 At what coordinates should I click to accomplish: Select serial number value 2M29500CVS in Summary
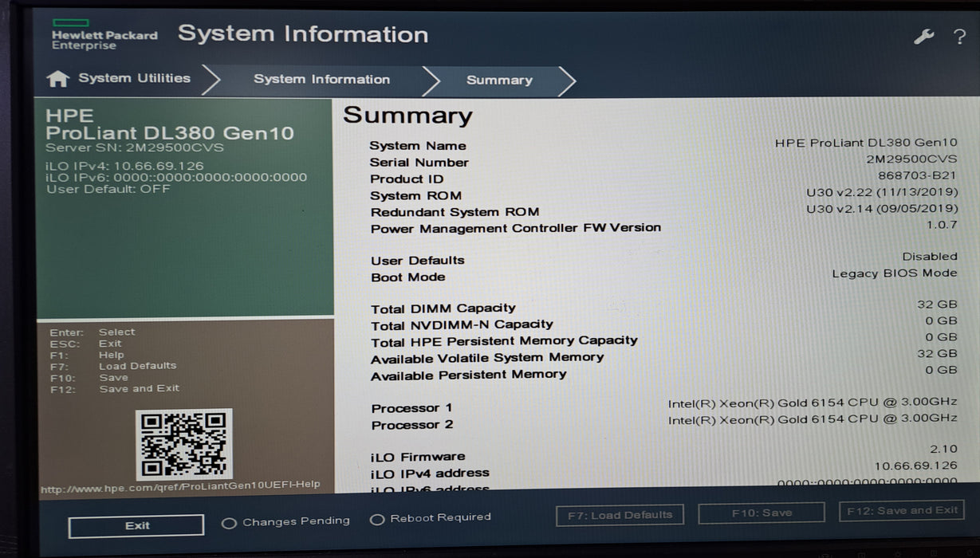point(911,159)
